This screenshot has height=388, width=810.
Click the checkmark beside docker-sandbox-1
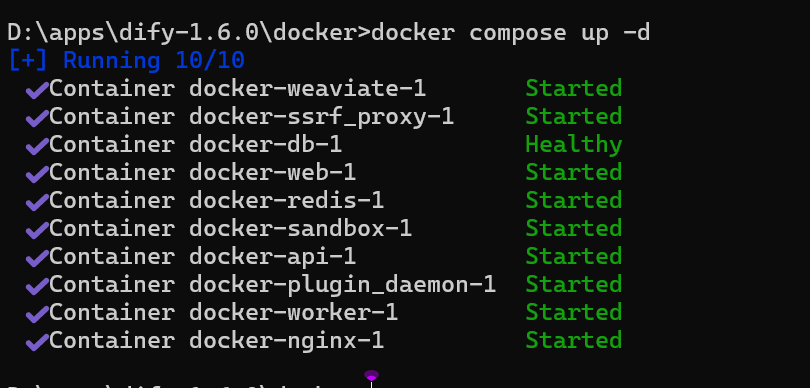click(37, 230)
